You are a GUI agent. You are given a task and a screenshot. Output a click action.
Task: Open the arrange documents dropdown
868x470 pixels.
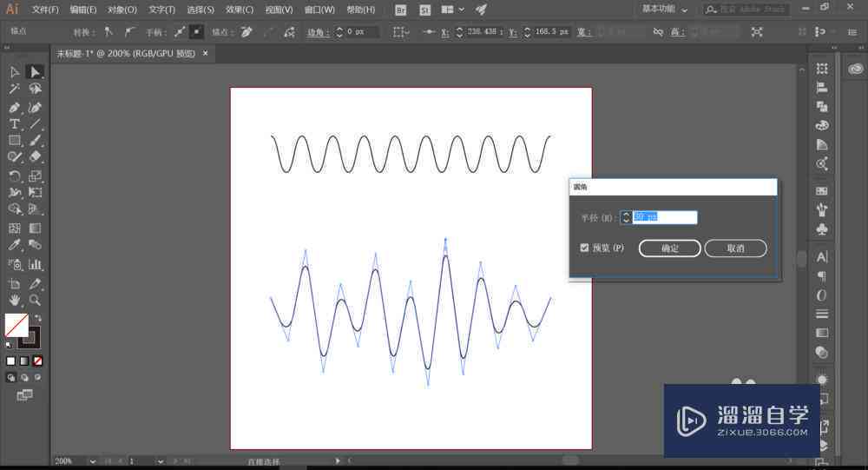[x=452, y=10]
